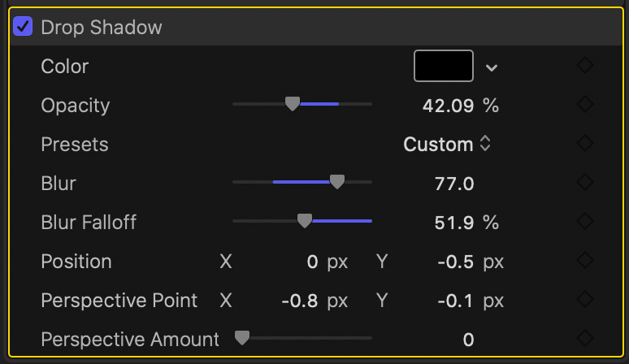629x364 pixels.
Task: Disable the Drop Shadow checkbox
Action: pos(24,27)
